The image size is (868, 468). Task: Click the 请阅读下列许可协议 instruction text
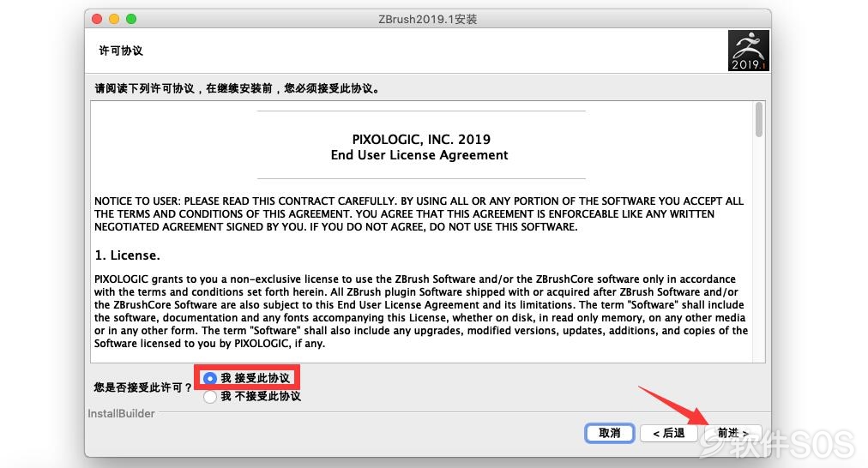click(238, 88)
